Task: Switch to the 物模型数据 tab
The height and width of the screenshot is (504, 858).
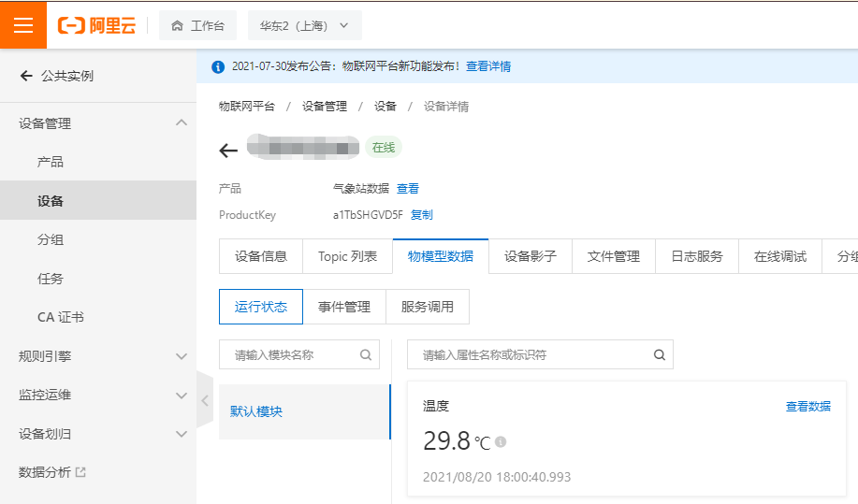Action: [x=441, y=256]
